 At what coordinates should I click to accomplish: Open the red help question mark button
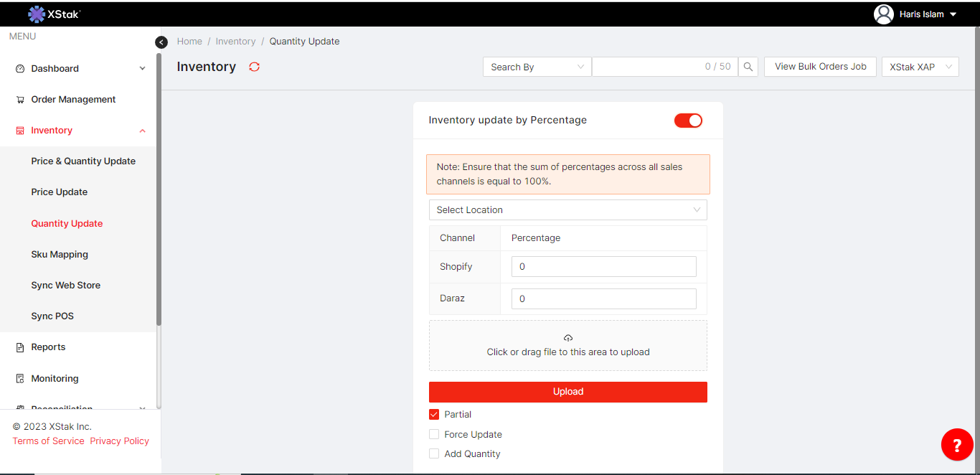[956, 445]
